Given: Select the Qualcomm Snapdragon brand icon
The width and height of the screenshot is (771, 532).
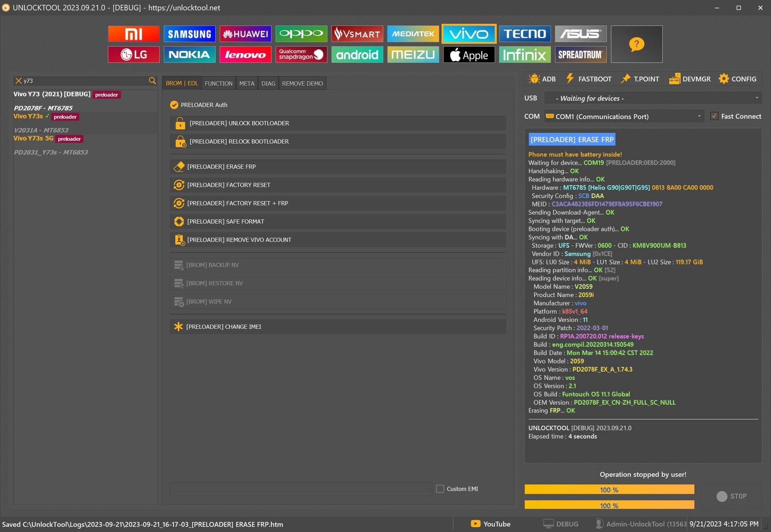Looking at the screenshot, I should point(301,55).
